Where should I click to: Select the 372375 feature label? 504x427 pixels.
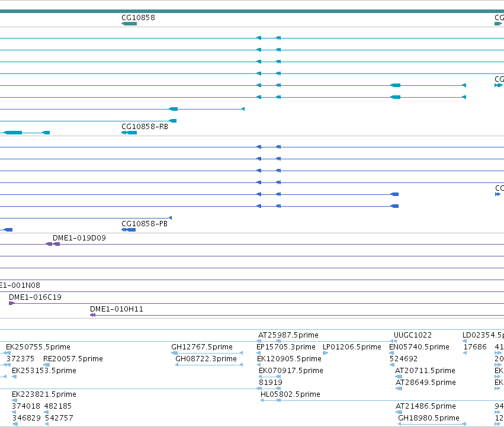(20, 359)
